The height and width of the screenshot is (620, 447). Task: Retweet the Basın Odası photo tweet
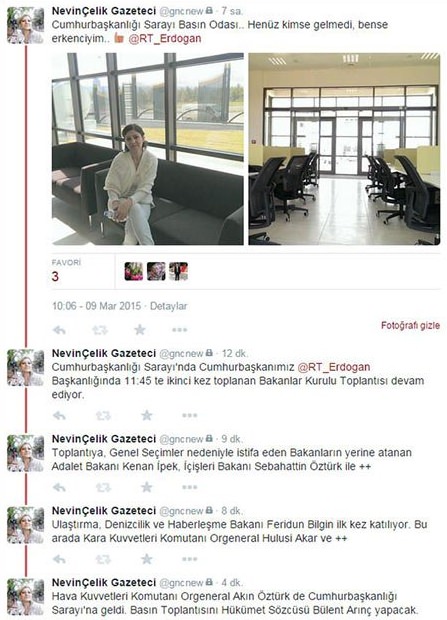point(100,330)
